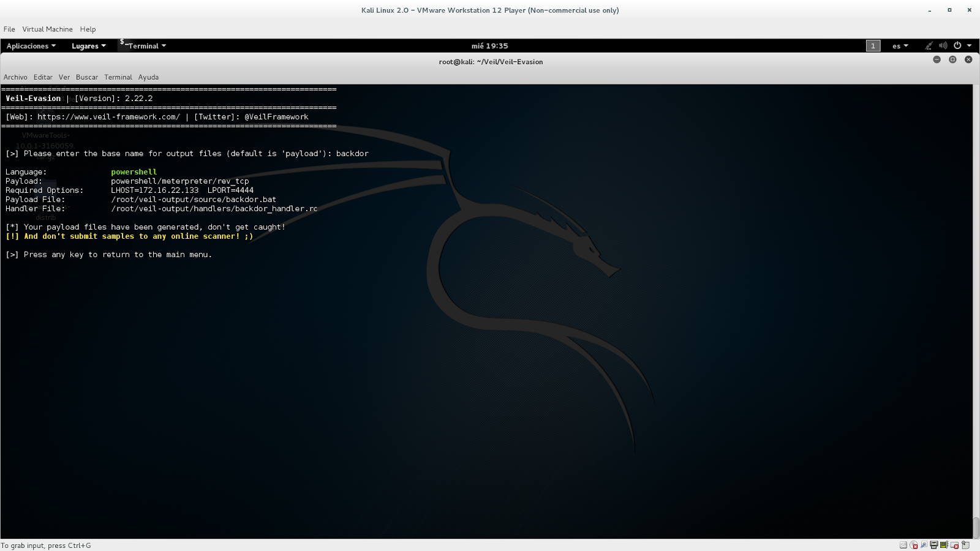Open the VMware Help menu
Viewport: 980px width, 551px height.
(88, 29)
